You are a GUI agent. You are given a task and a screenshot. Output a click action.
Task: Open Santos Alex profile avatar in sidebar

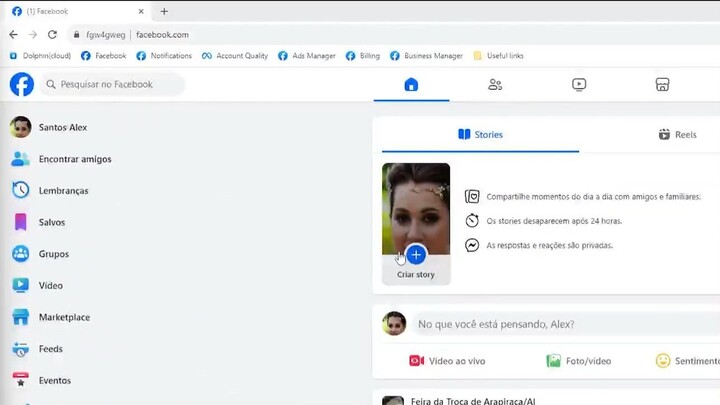point(20,127)
